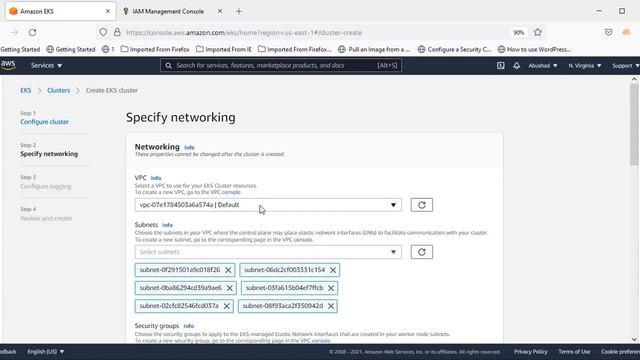
Task: Open the CloudShell icon in AWS header
Action: pos(500,65)
